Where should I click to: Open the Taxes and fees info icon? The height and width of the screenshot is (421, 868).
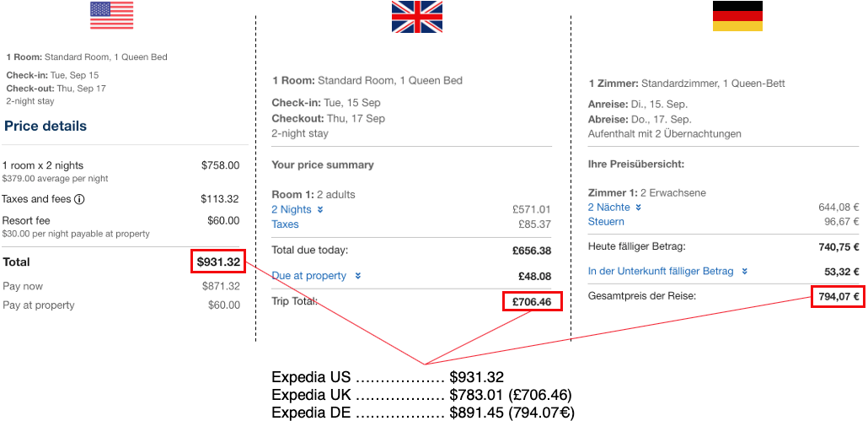tap(79, 199)
